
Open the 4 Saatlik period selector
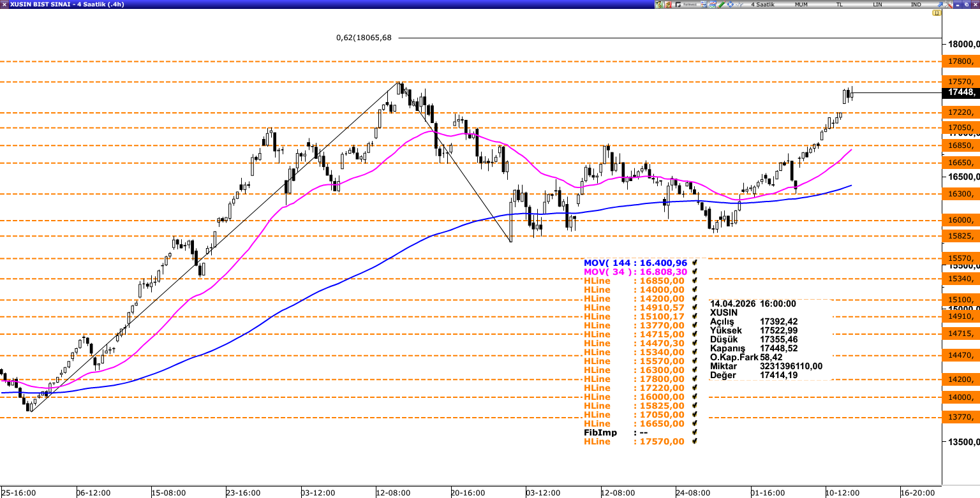point(762,4)
